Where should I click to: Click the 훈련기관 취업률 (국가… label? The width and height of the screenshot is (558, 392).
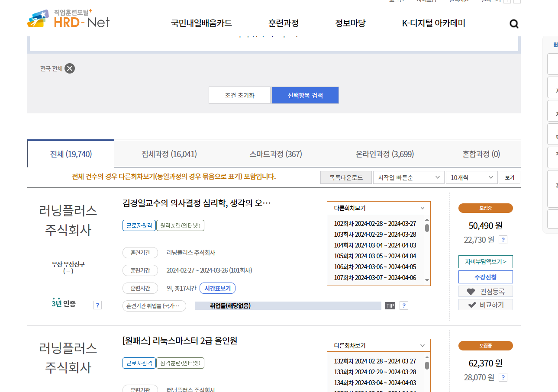(x=154, y=306)
